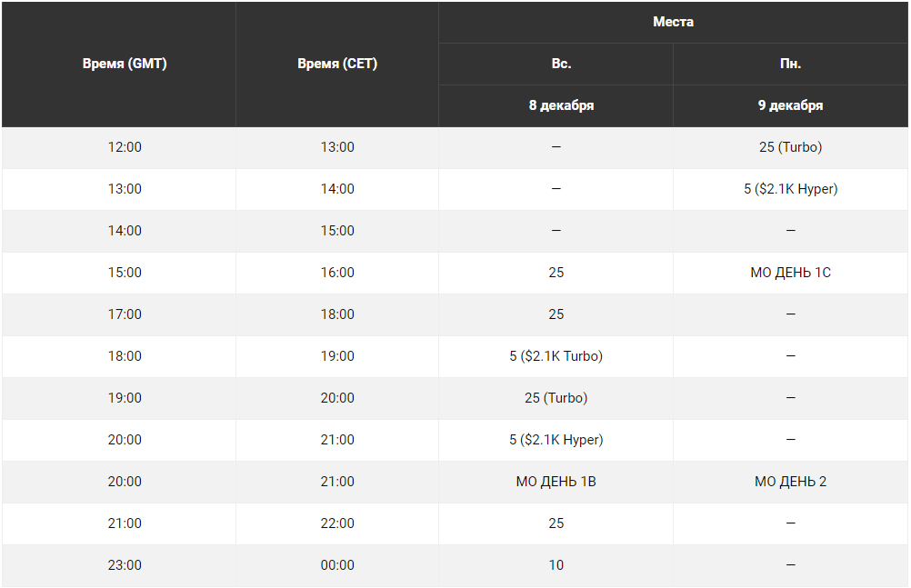This screenshot has height=588, width=911.
Task: Click the Время (CET) column header
Action: [x=337, y=64]
